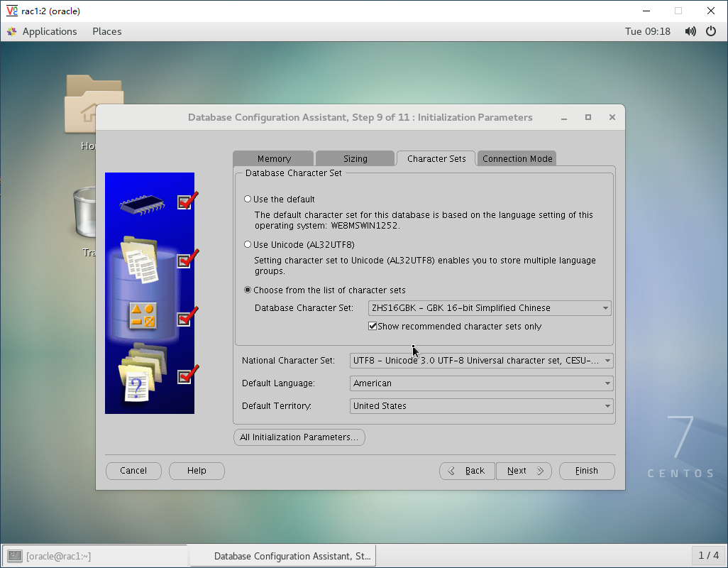The width and height of the screenshot is (728, 568).
Task: Select 'Choose from the list of character sets'
Action: point(248,290)
